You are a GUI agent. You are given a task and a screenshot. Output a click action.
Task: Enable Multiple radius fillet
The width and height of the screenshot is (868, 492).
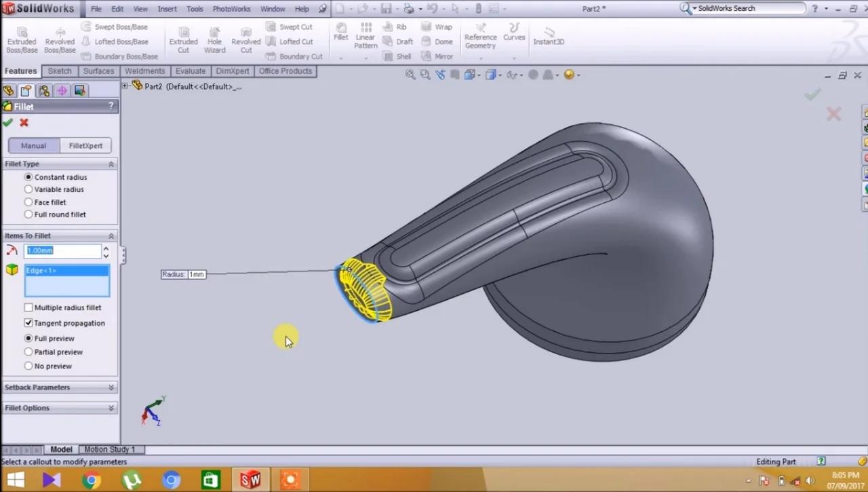coord(28,307)
